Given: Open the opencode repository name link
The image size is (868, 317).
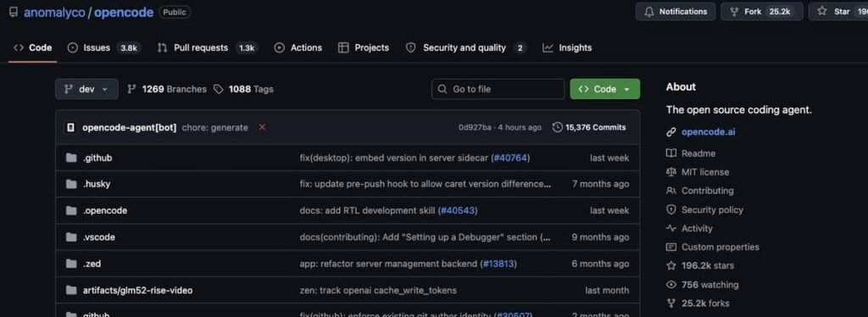Looking at the screenshot, I should [124, 12].
